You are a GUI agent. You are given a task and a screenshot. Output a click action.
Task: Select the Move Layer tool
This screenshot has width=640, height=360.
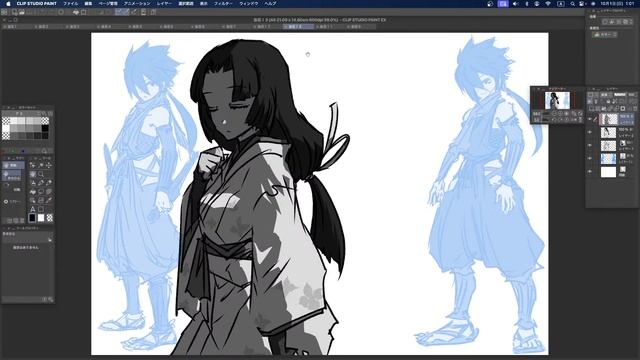click(49, 165)
